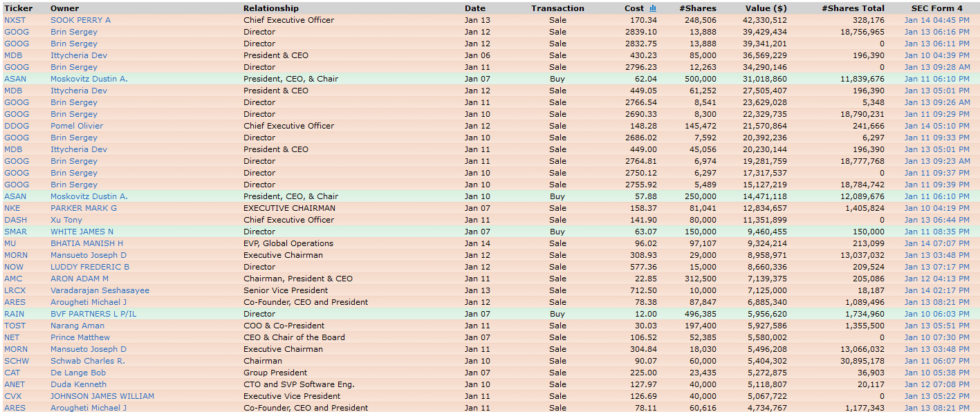
Task: Sort by the Value ($) column header
Action: [766, 8]
